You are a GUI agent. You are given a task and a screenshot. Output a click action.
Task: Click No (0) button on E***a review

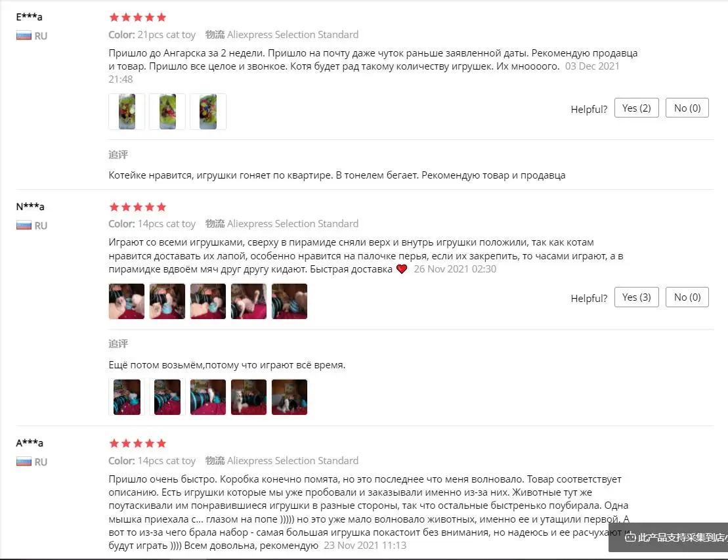(687, 108)
